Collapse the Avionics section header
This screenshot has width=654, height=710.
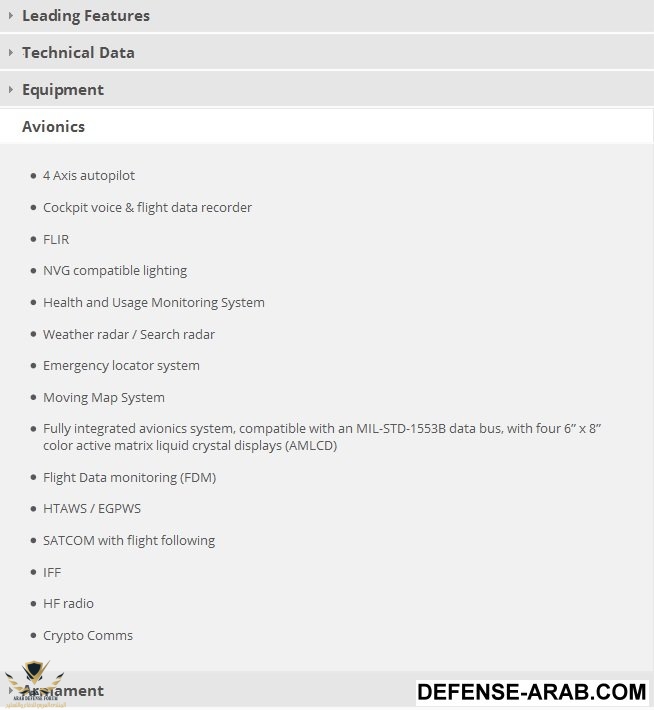327,126
